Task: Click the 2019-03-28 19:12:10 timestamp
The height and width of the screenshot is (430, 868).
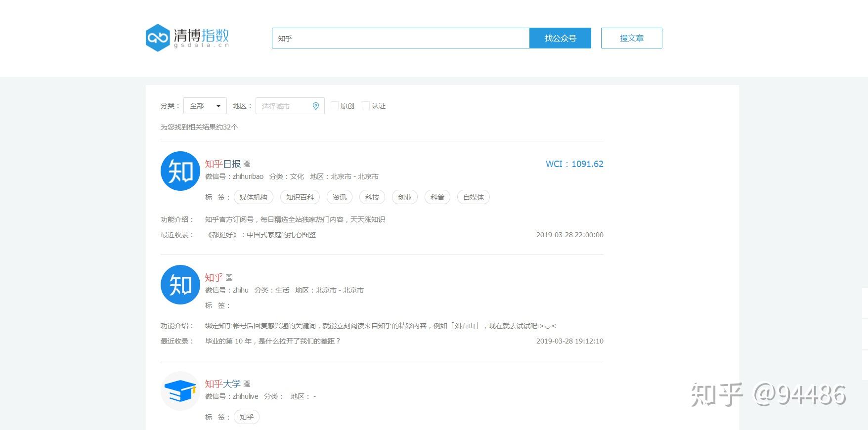Action: 570,341
